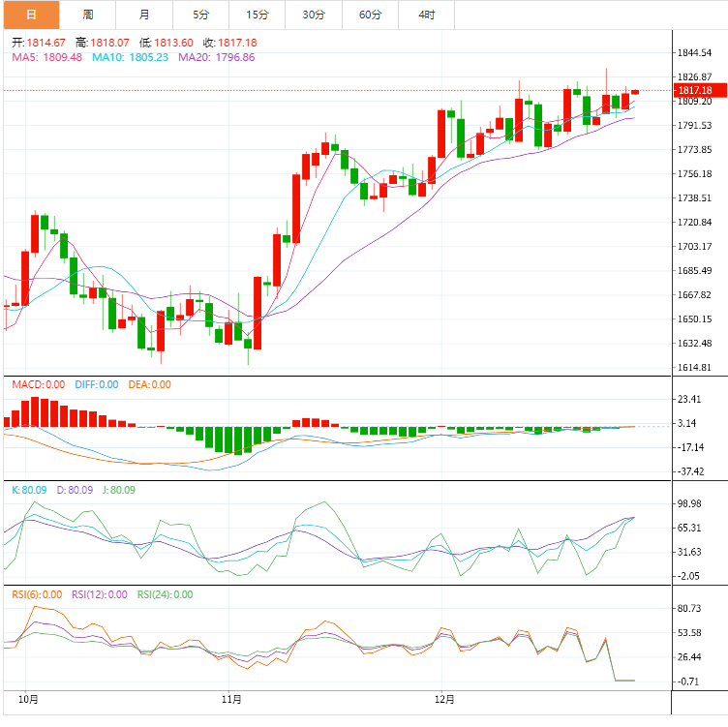Image resolution: width=728 pixels, height=727 pixels.
Task: Click the RSI(12):0.00 label
Action: pyautogui.click(x=100, y=594)
